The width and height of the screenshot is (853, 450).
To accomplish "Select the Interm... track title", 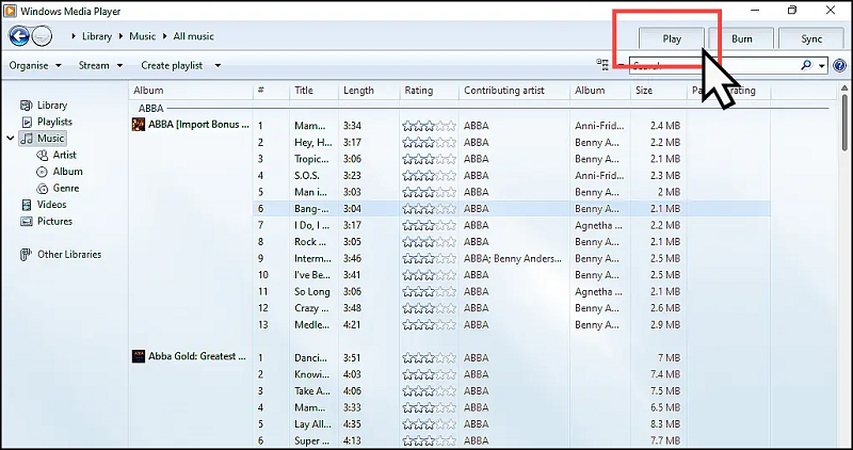I will 313,258.
